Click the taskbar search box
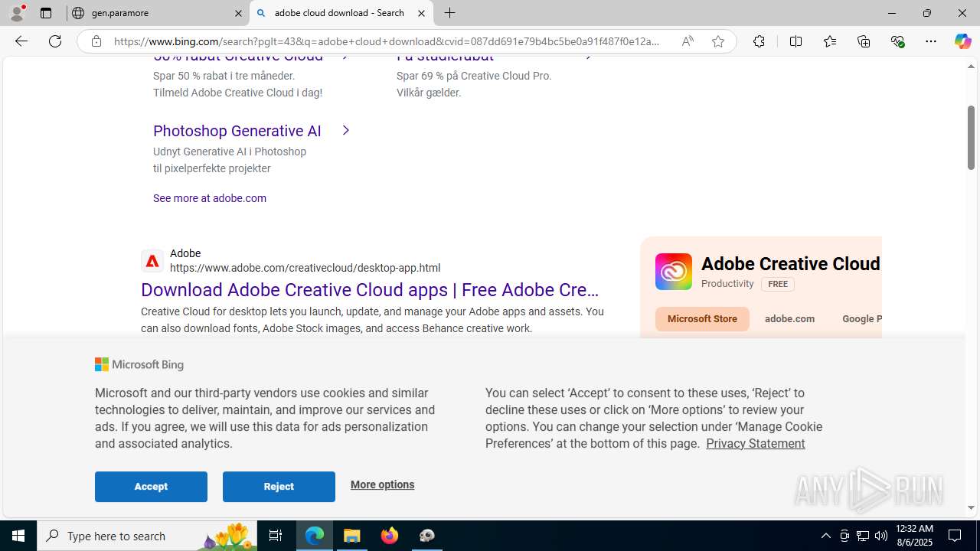 147,536
